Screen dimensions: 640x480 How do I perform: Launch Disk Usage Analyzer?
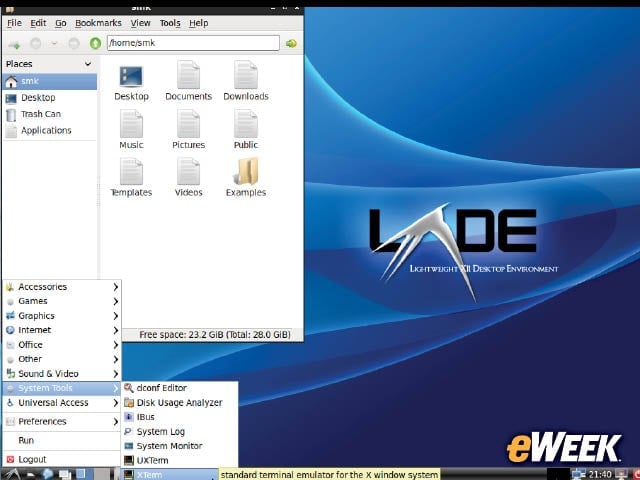pos(180,403)
